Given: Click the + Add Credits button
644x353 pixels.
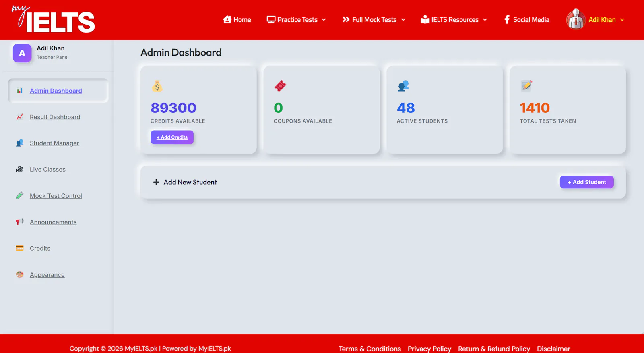Looking at the screenshot, I should click(x=172, y=137).
